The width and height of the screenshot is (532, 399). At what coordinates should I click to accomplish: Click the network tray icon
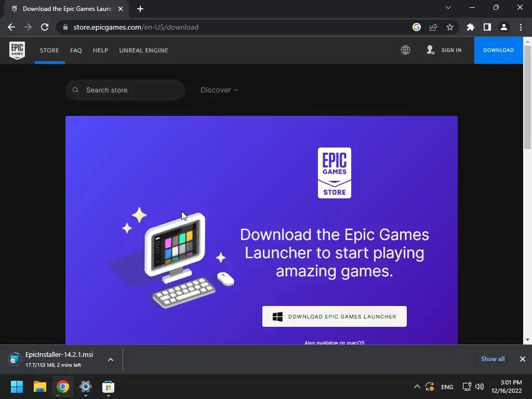pyautogui.click(x=467, y=387)
